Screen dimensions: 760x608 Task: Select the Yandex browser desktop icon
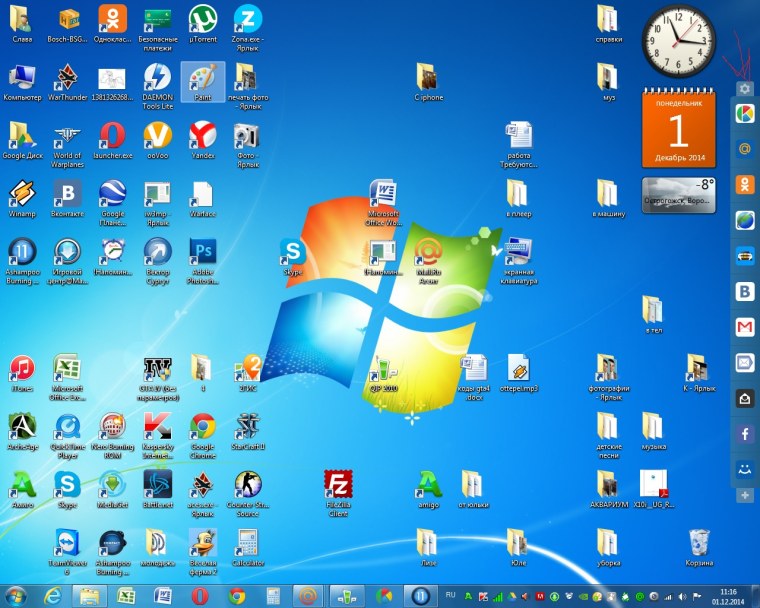(x=203, y=135)
